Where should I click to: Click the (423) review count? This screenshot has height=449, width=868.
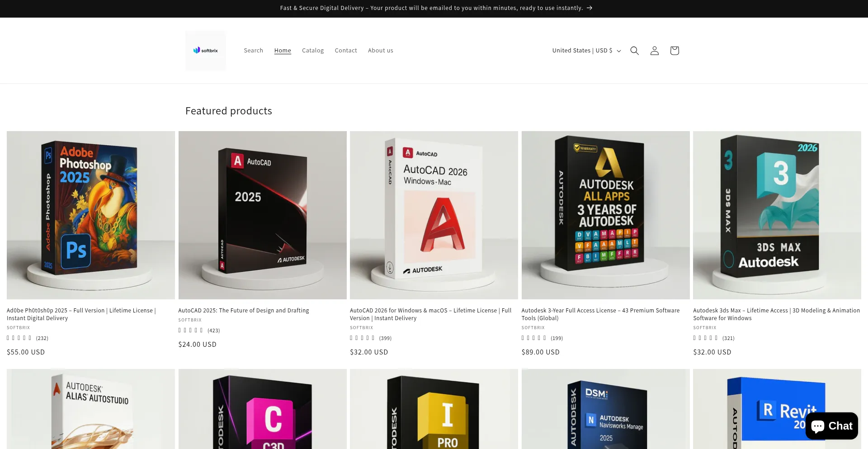tap(214, 331)
